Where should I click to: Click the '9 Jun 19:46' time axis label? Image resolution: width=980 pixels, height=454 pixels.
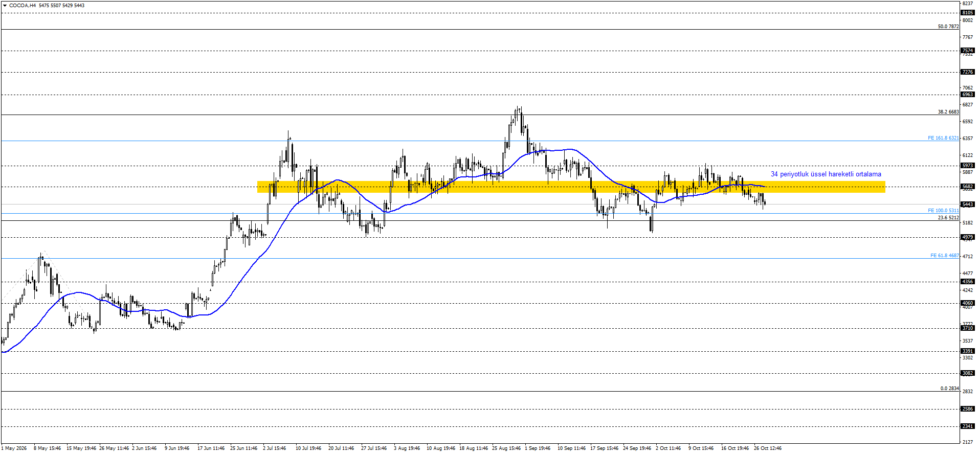[177, 448]
